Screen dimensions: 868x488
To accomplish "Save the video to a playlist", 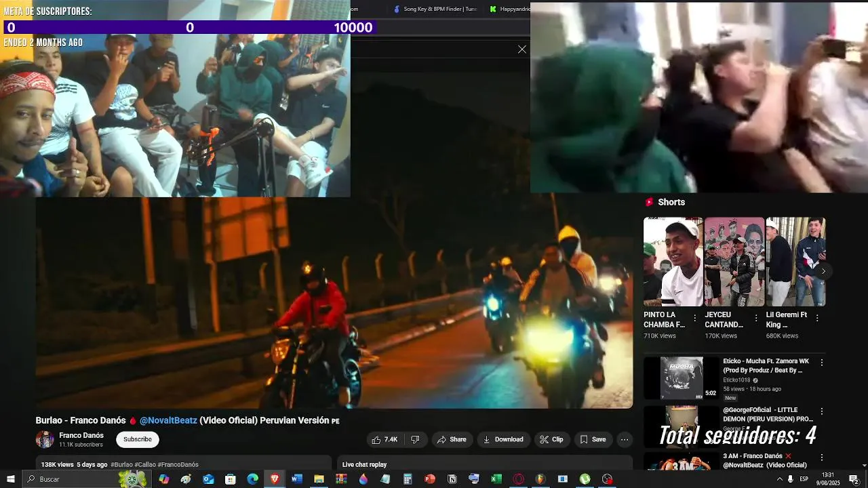I will [593, 439].
